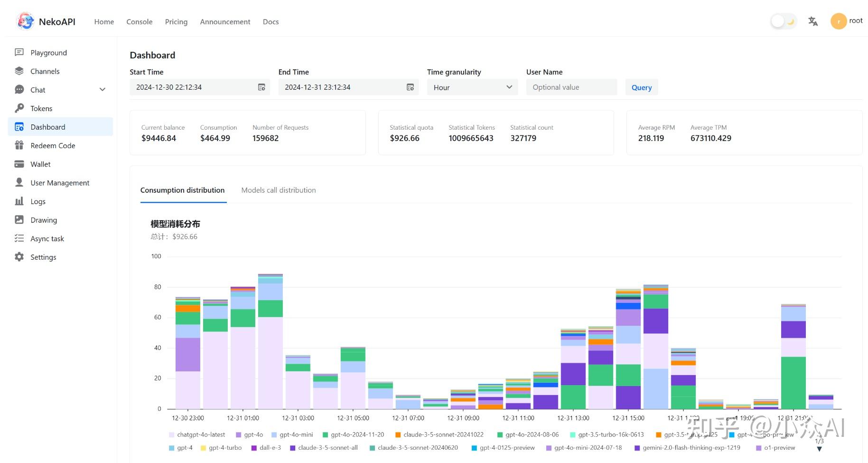Screen dimensions: 868x463
Task: Open Start Time date picker calendar icon
Action: click(x=261, y=87)
